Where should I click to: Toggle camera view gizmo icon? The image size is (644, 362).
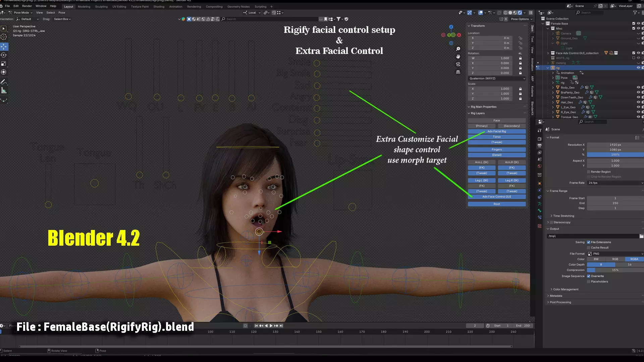tap(458, 64)
